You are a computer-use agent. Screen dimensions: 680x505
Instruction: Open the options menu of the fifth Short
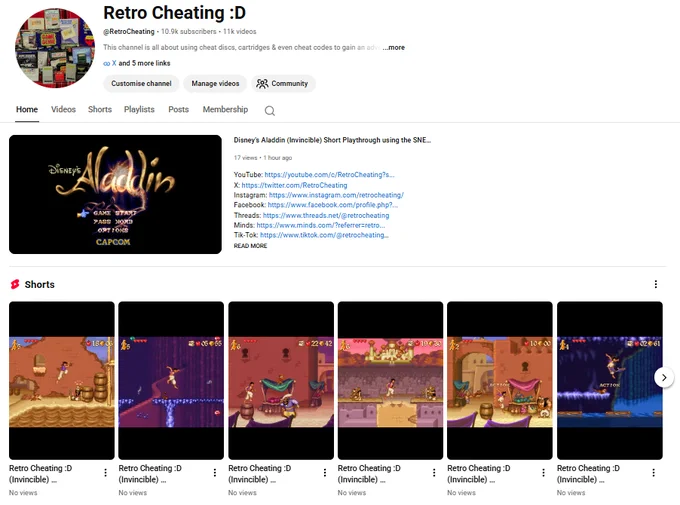pyautogui.click(x=543, y=473)
